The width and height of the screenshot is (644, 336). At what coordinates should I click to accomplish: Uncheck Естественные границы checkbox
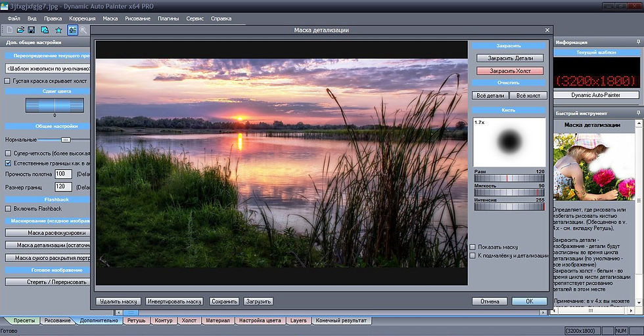click(x=8, y=163)
